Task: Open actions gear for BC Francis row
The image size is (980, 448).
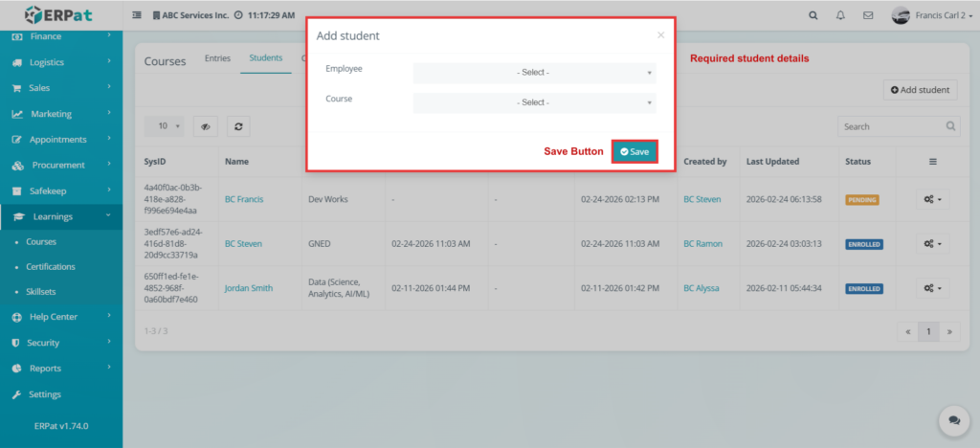Action: [932, 199]
